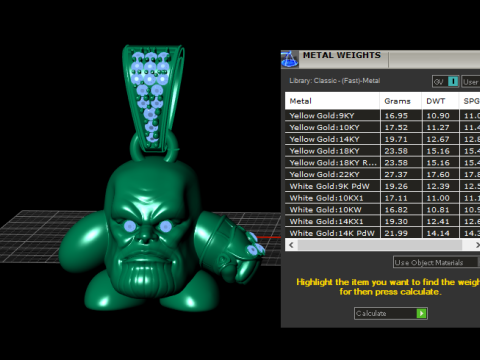Select the Yellow Gold:10KY row
The width and height of the screenshot is (480, 360).
pos(383,127)
